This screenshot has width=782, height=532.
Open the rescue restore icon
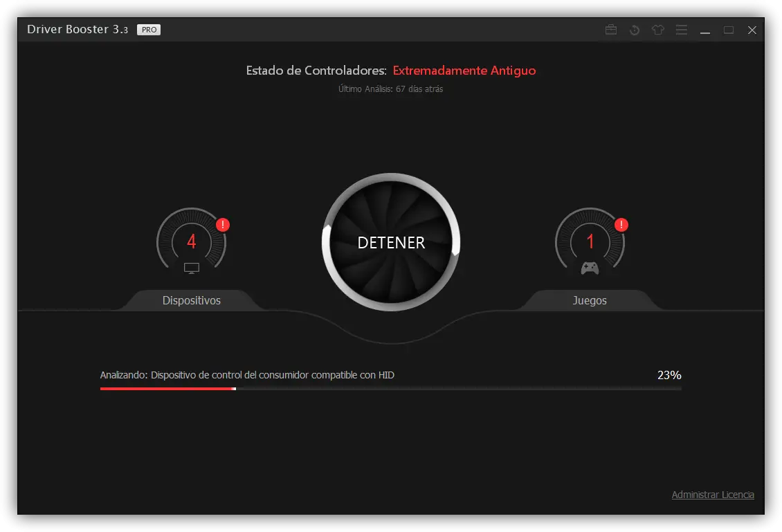635,30
